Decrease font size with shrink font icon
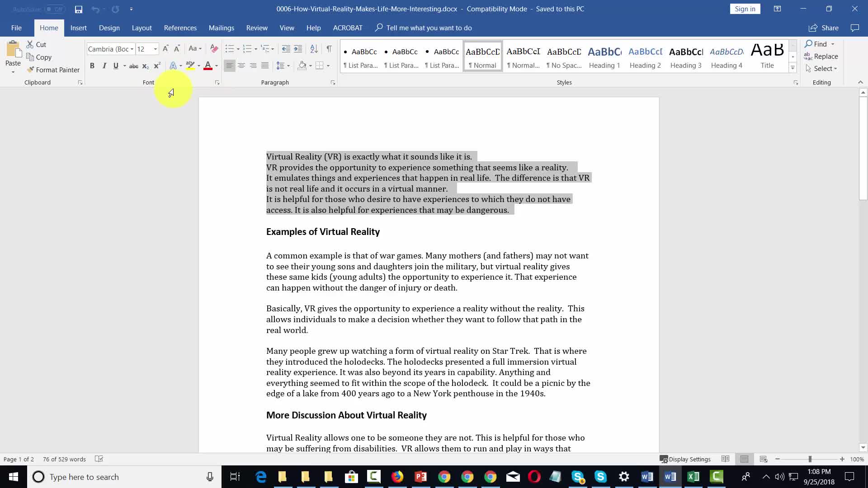Image resolution: width=868 pixels, height=488 pixels. [177, 49]
